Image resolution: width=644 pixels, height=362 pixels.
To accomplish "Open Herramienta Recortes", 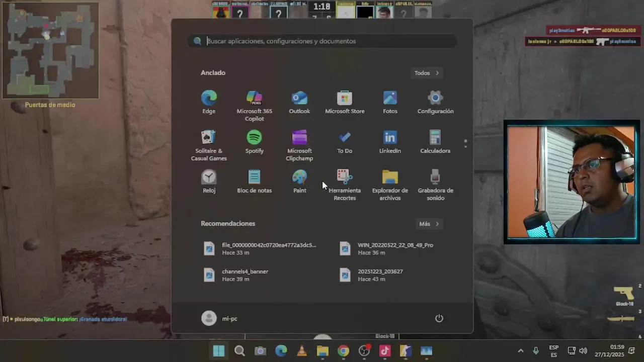I will (x=345, y=186).
